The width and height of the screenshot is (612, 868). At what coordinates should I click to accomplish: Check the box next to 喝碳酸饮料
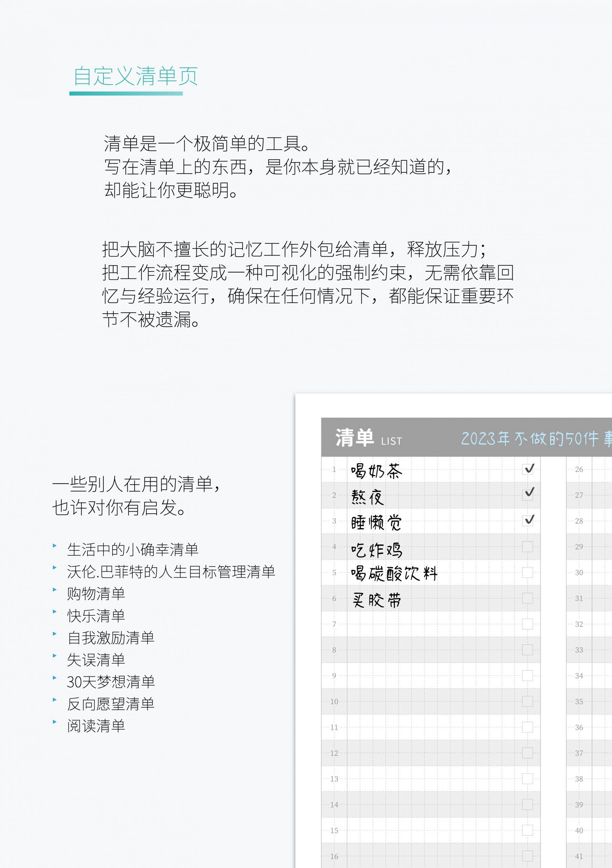pyautogui.click(x=527, y=572)
